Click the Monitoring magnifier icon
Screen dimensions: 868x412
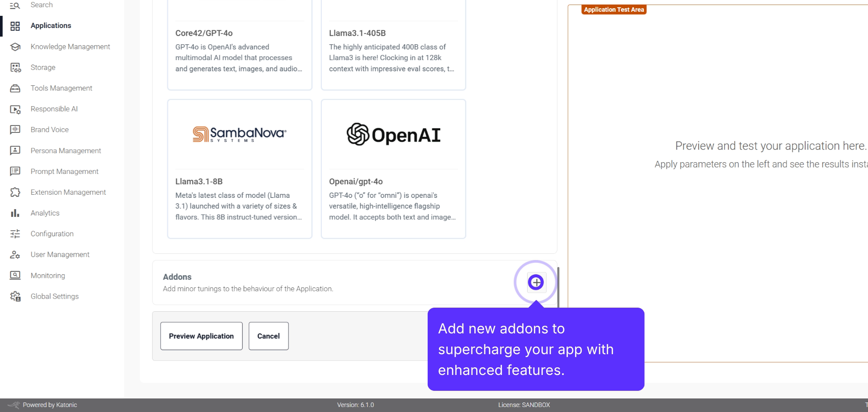15,275
